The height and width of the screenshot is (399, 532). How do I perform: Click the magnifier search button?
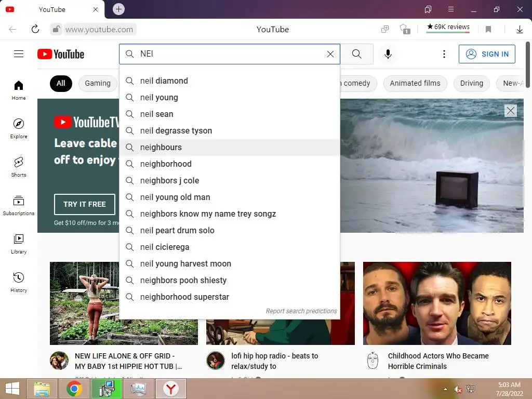356,54
